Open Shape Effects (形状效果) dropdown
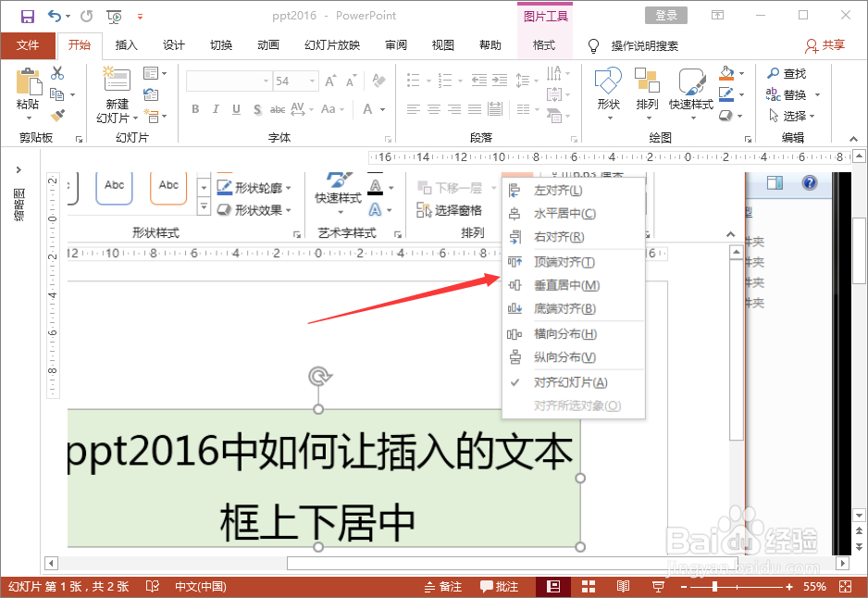The image size is (868, 598). [254, 210]
